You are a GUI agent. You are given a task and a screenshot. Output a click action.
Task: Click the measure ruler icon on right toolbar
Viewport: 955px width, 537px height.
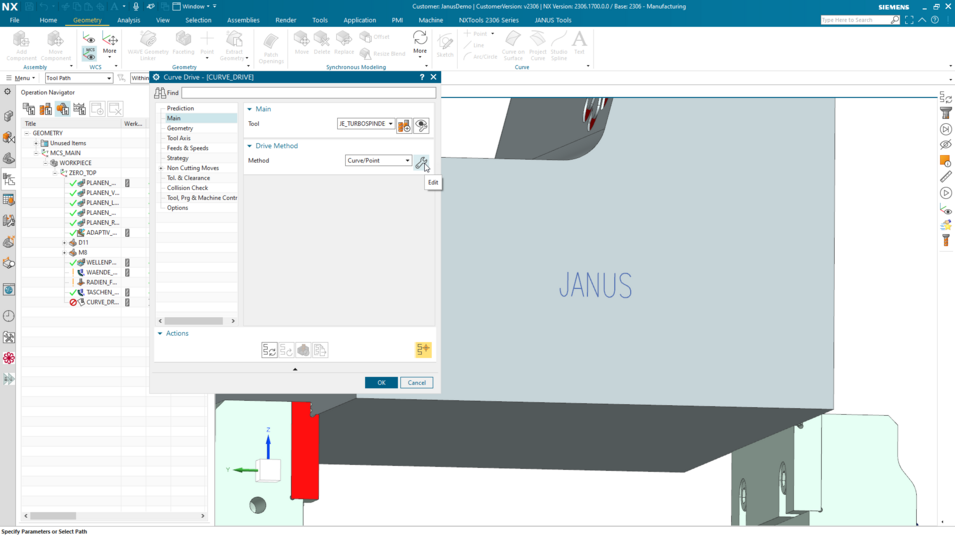(x=945, y=177)
